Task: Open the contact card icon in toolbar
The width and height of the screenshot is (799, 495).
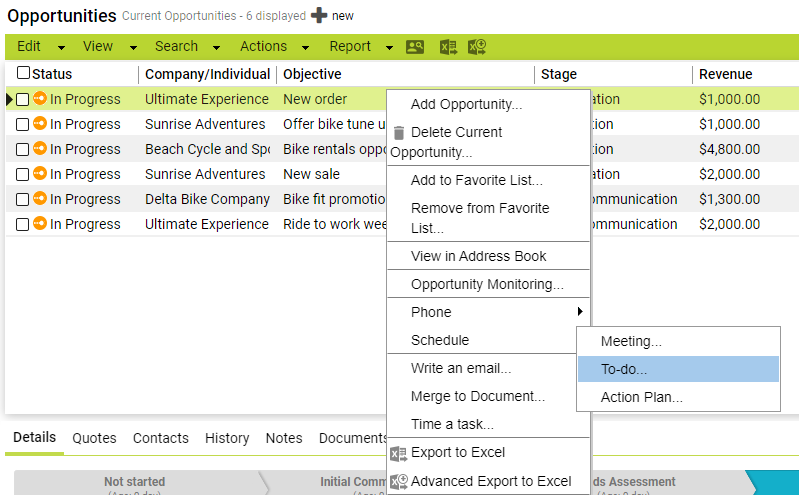Action: pyautogui.click(x=415, y=47)
